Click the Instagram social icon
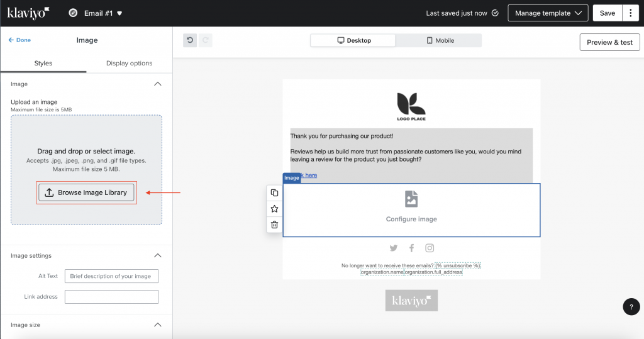 [x=430, y=248]
